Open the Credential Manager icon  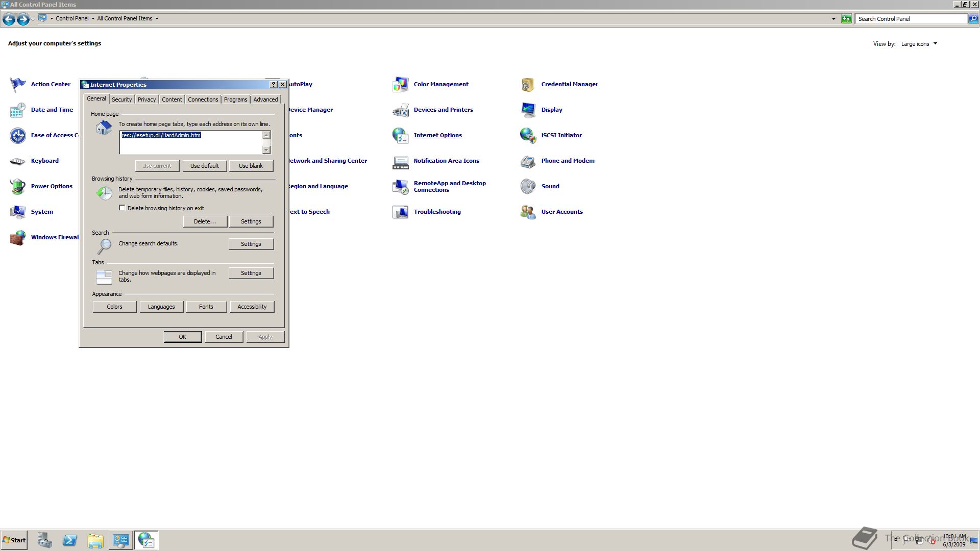(528, 84)
